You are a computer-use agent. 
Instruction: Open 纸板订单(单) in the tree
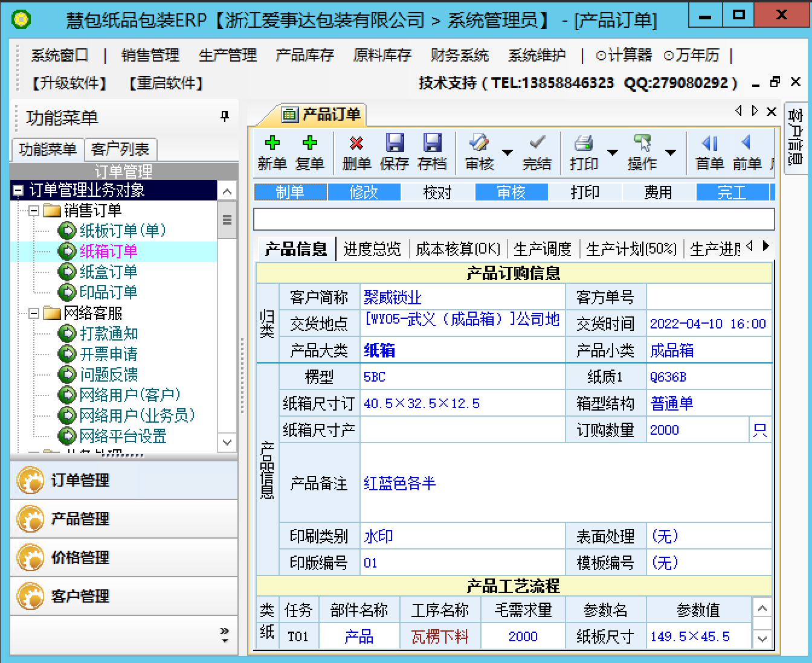[x=123, y=231]
